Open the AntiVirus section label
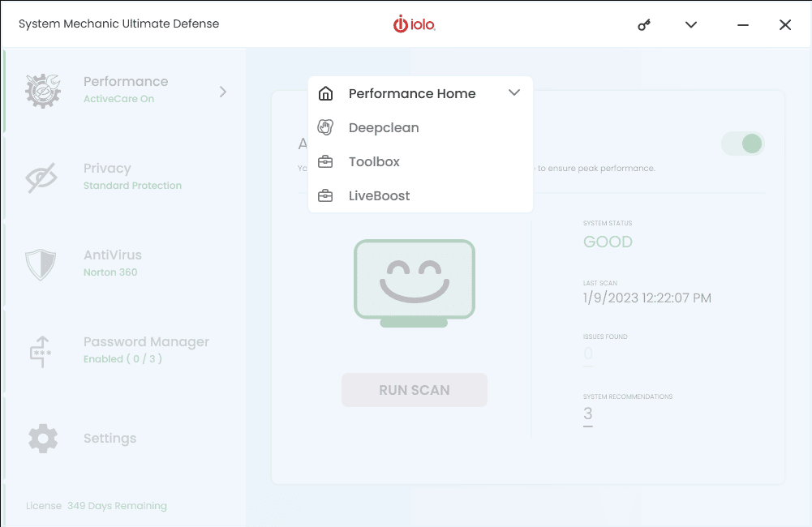 113,255
